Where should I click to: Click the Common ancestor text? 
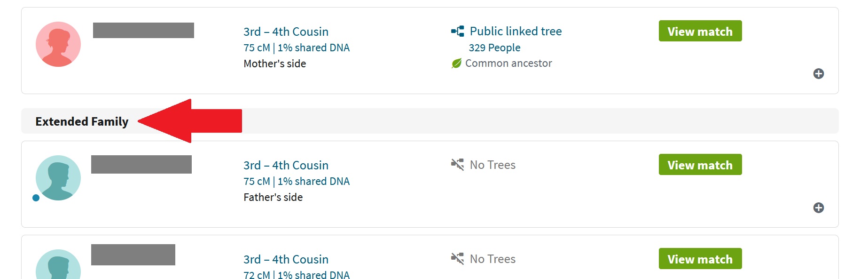[x=508, y=63]
